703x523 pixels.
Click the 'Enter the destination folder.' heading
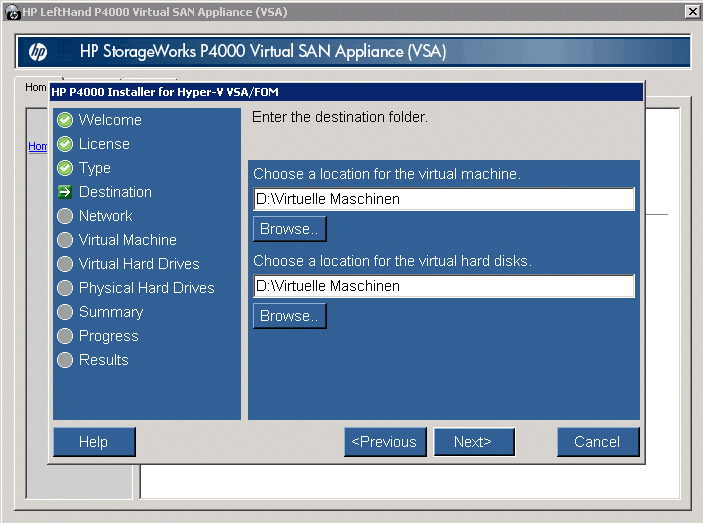coord(340,117)
